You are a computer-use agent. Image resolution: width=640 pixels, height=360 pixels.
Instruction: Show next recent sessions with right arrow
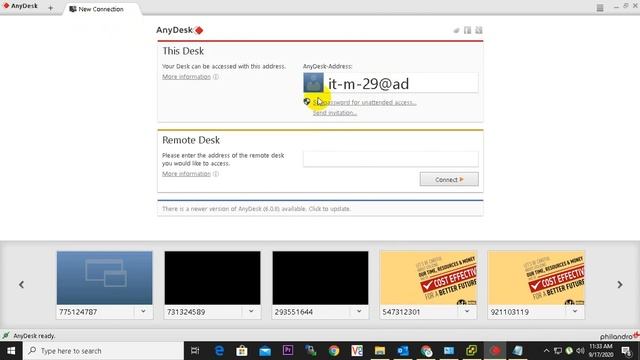click(x=620, y=284)
